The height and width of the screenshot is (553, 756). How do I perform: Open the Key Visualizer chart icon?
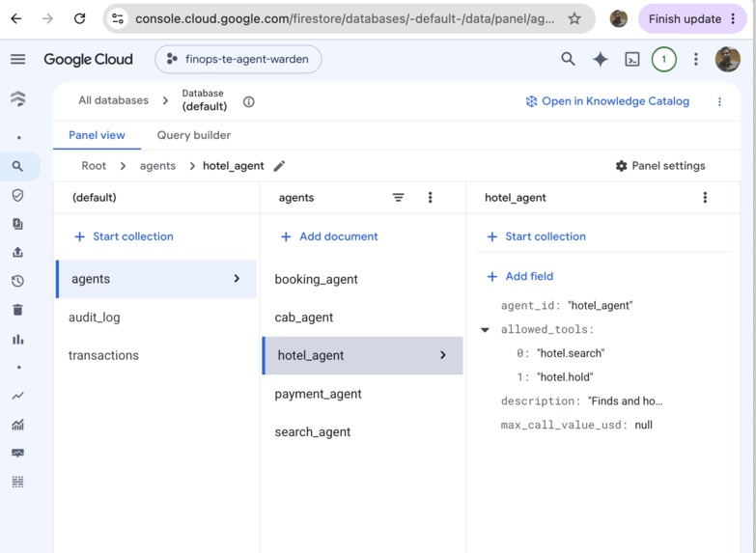coord(17,425)
